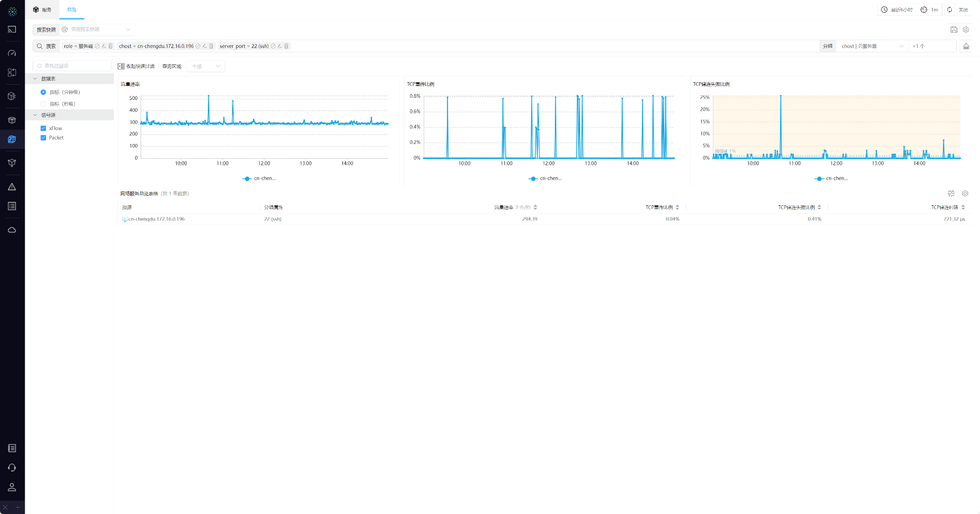Collapse the 数据表 section
Screen dimensions: 980x514
pyautogui.click(x=35, y=79)
